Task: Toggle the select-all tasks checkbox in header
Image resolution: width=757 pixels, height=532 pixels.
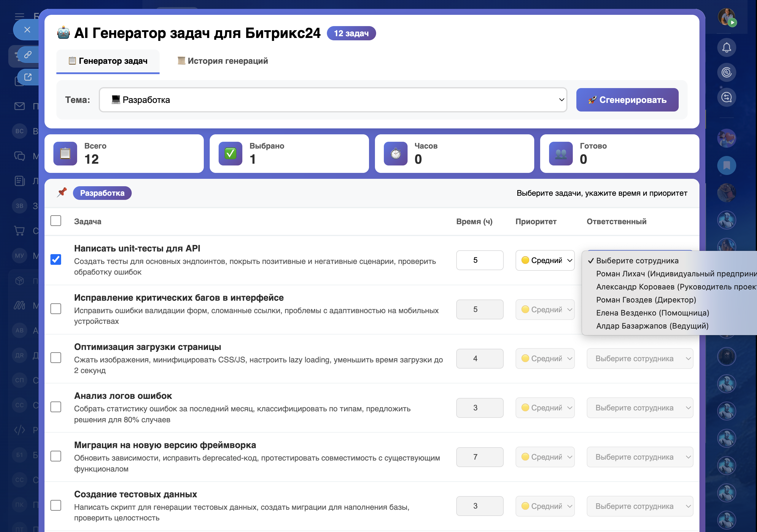Action: click(56, 221)
